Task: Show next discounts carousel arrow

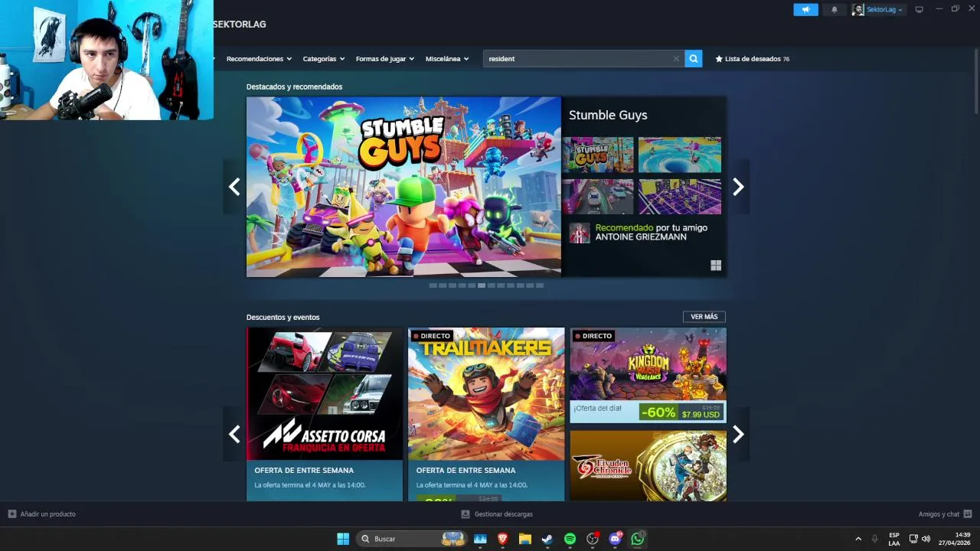Action: [738, 435]
